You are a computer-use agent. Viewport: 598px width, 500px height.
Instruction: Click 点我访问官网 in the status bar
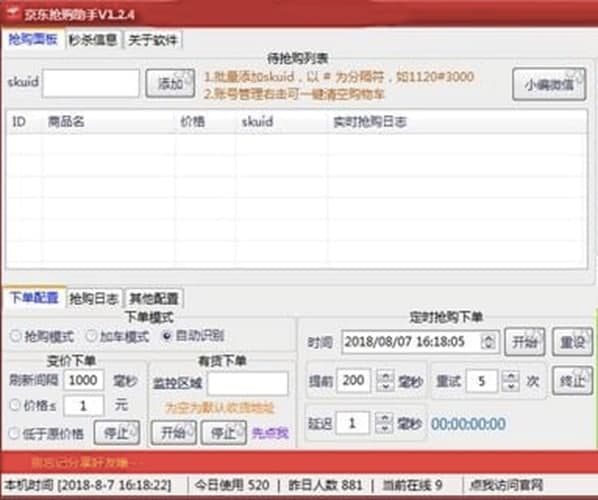point(506,485)
